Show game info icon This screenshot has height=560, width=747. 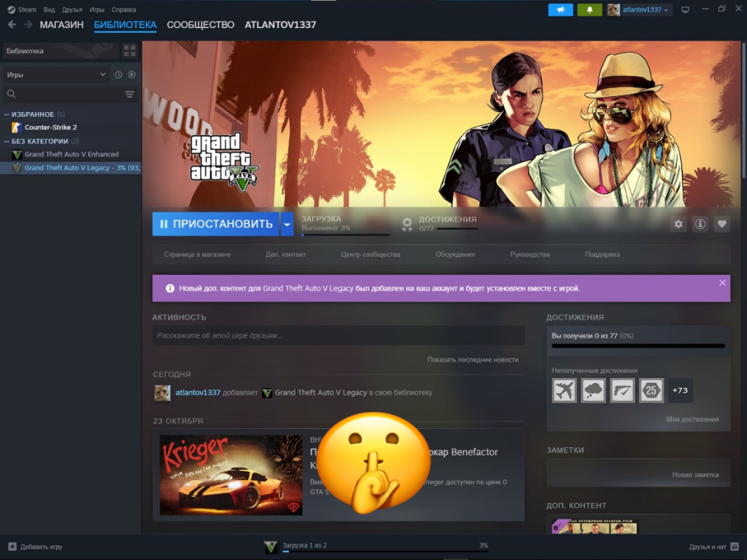[700, 224]
